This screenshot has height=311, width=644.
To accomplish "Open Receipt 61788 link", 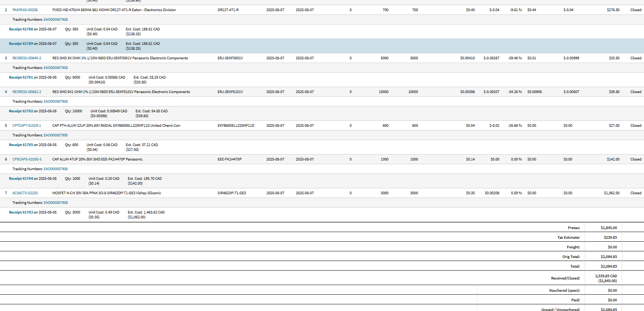I will tap(21, 29).
